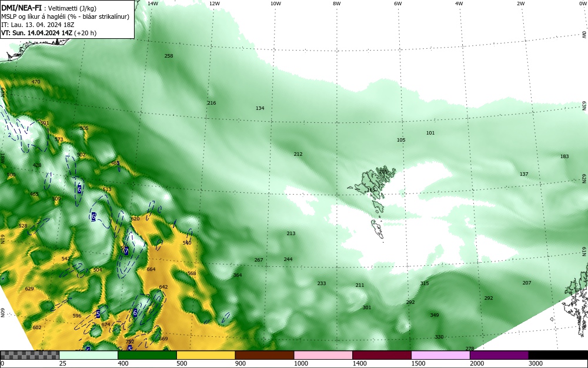This screenshot has width=588, height=368.
Task: Click the 3000 legend scale label
Action: [x=536, y=363]
